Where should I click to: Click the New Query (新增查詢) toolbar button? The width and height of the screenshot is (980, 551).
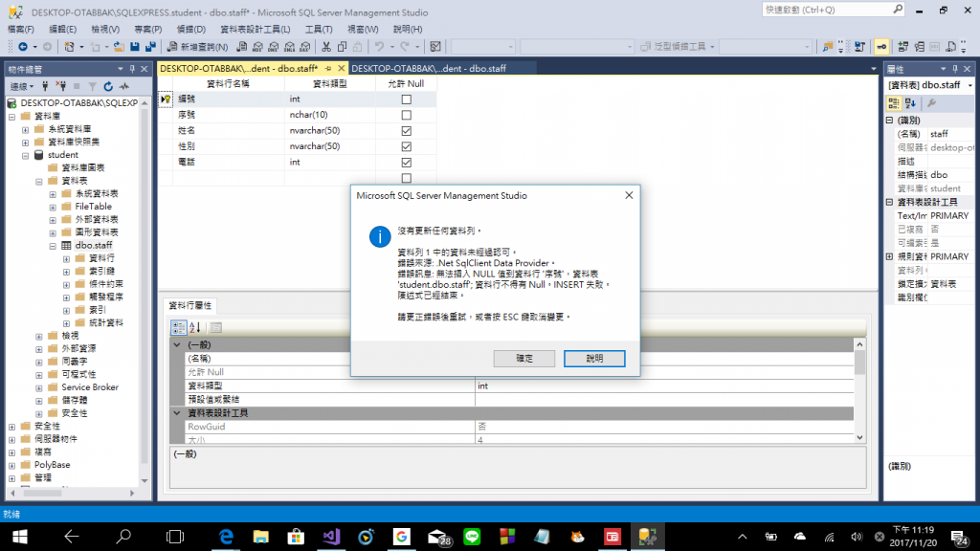point(197,47)
